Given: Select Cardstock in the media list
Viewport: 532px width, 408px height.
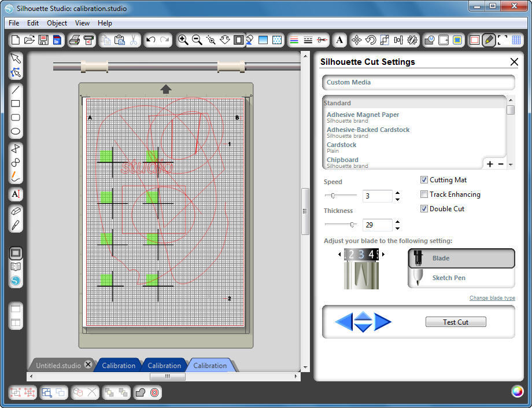Looking at the screenshot, I should pos(342,145).
